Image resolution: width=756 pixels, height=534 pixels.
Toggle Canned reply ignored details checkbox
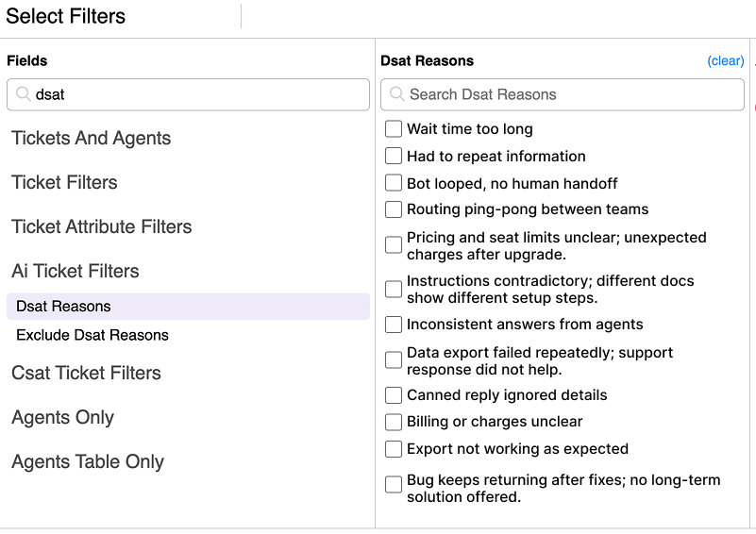click(394, 395)
